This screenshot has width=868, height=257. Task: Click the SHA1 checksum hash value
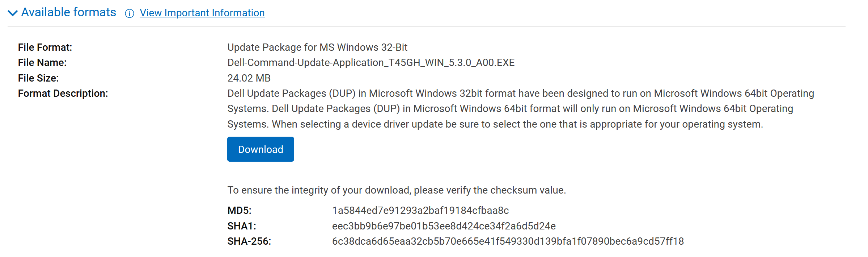click(444, 226)
